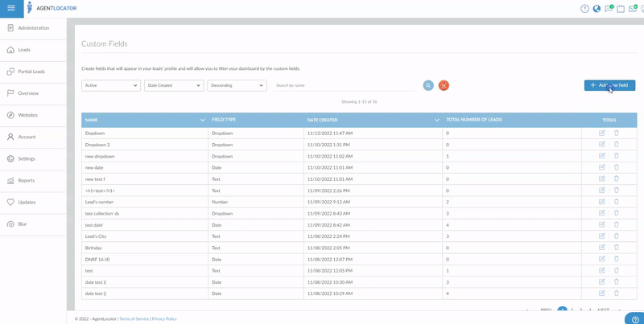This screenshot has height=324, width=644.
Task: Edit the DNRF 16 (4) field
Action: coord(601,259)
